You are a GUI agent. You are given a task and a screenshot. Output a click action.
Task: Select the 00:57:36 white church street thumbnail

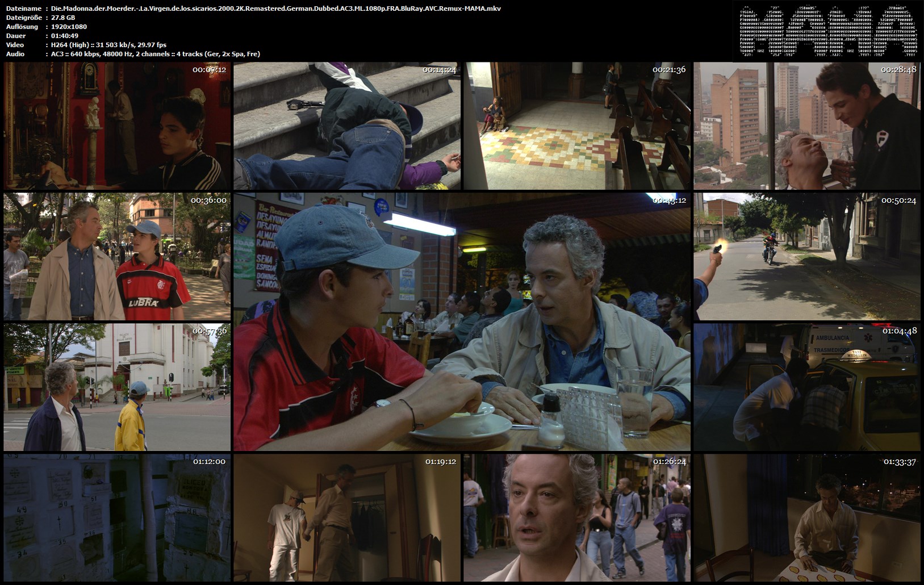point(117,387)
